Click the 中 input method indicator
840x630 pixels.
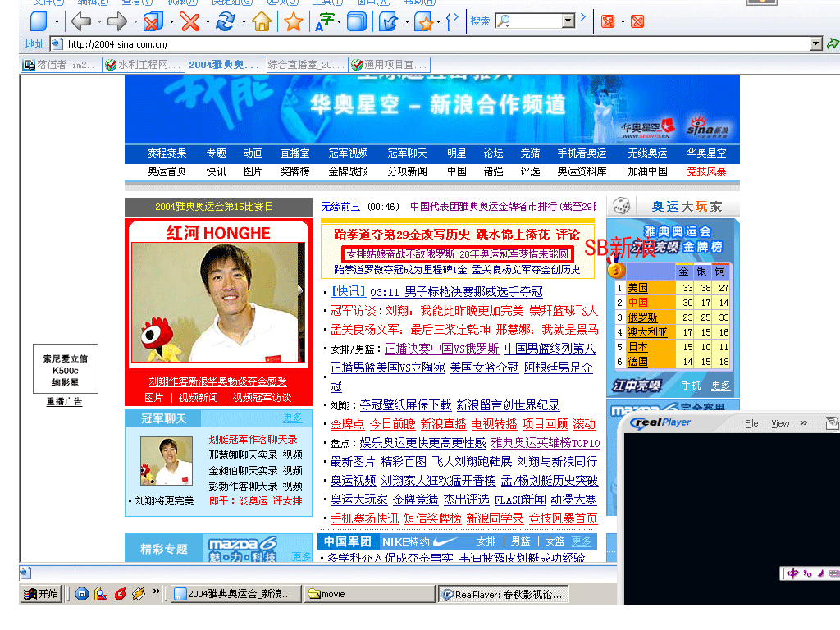tap(793, 573)
